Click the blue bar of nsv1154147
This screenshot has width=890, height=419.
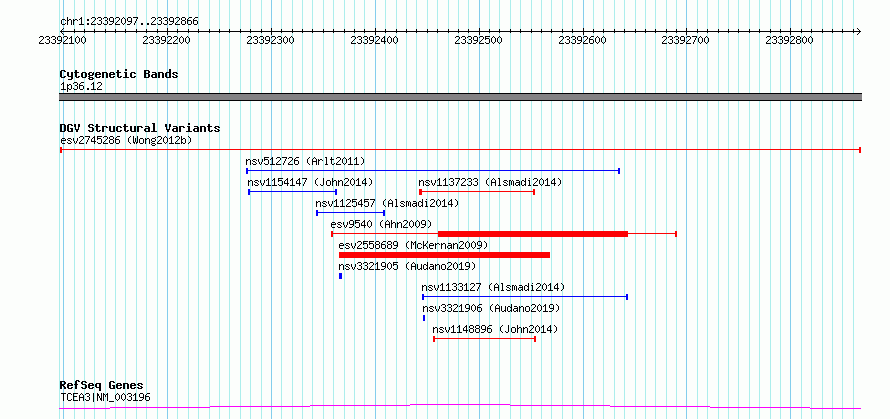coord(292,192)
